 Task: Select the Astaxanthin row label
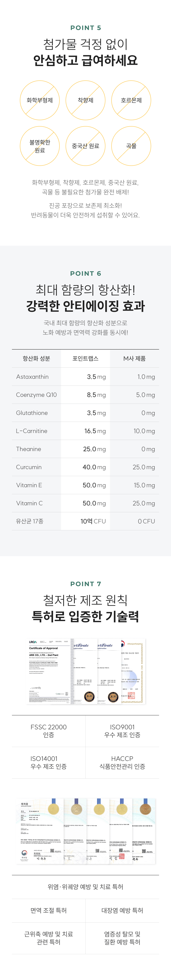(32, 377)
